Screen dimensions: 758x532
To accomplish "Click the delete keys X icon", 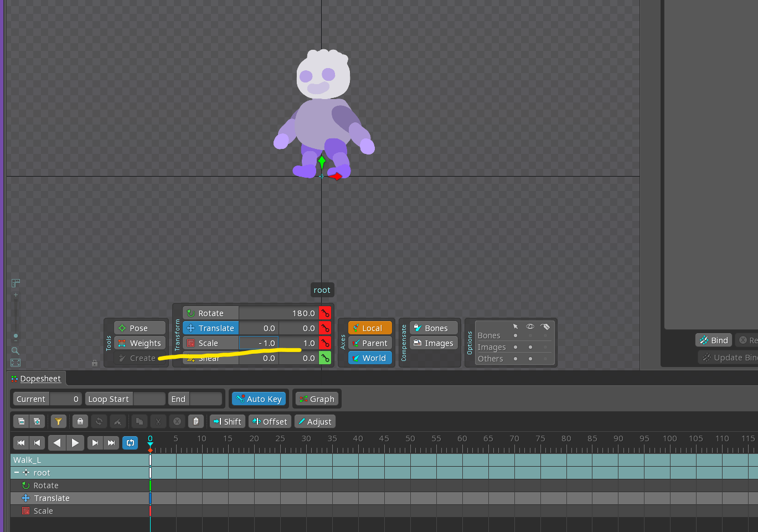I will (x=177, y=421).
